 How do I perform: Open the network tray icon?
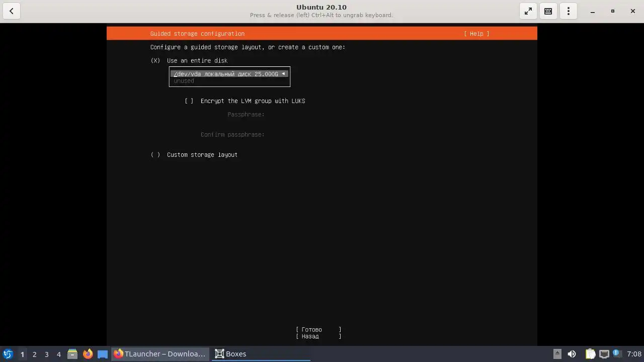pyautogui.click(x=604, y=354)
